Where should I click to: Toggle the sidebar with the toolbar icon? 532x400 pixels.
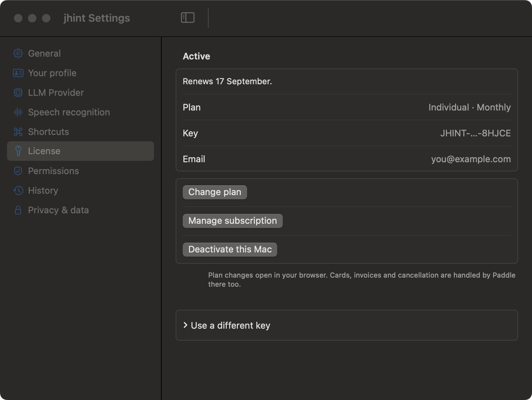click(x=188, y=17)
